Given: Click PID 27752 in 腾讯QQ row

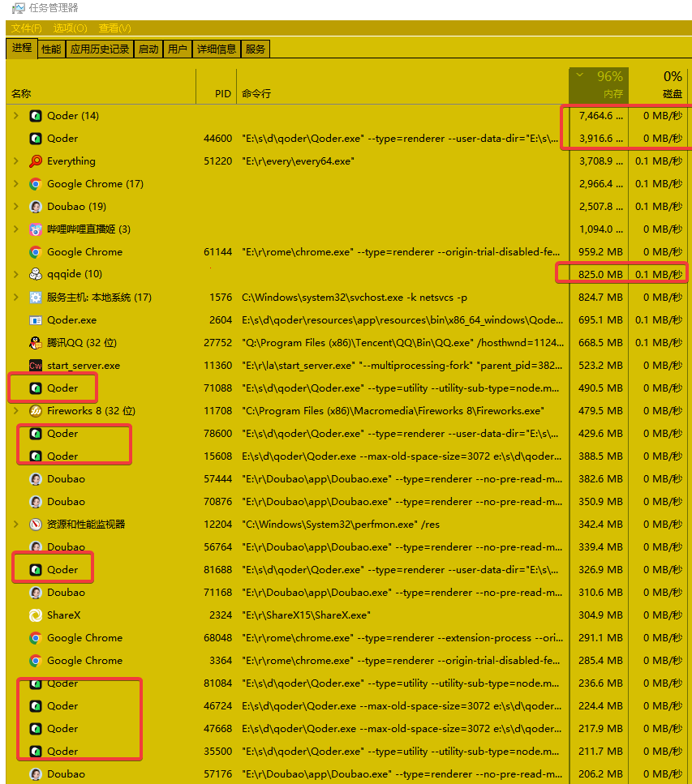Looking at the screenshot, I should point(217,343).
